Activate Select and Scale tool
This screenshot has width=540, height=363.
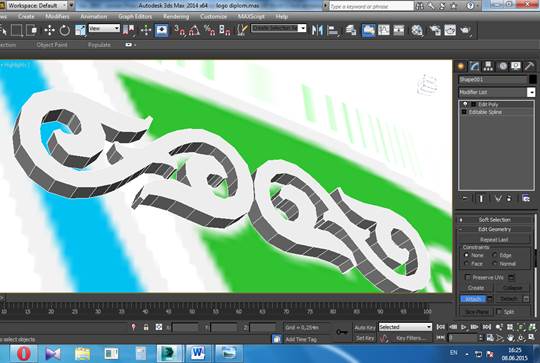click(80, 30)
